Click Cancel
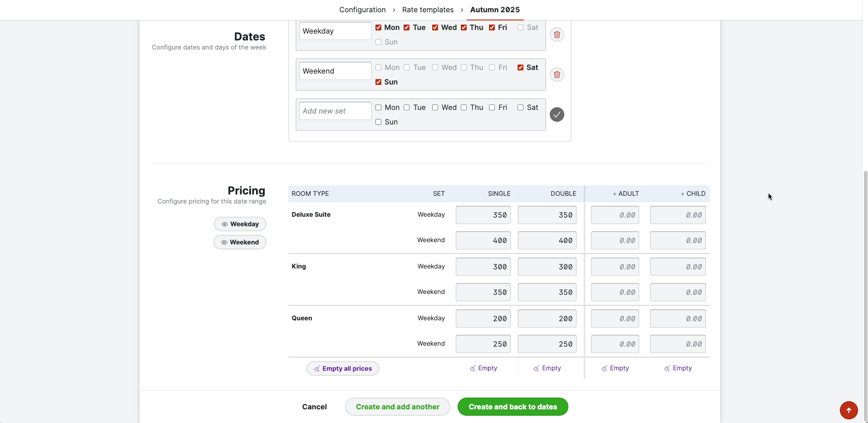 [315, 407]
